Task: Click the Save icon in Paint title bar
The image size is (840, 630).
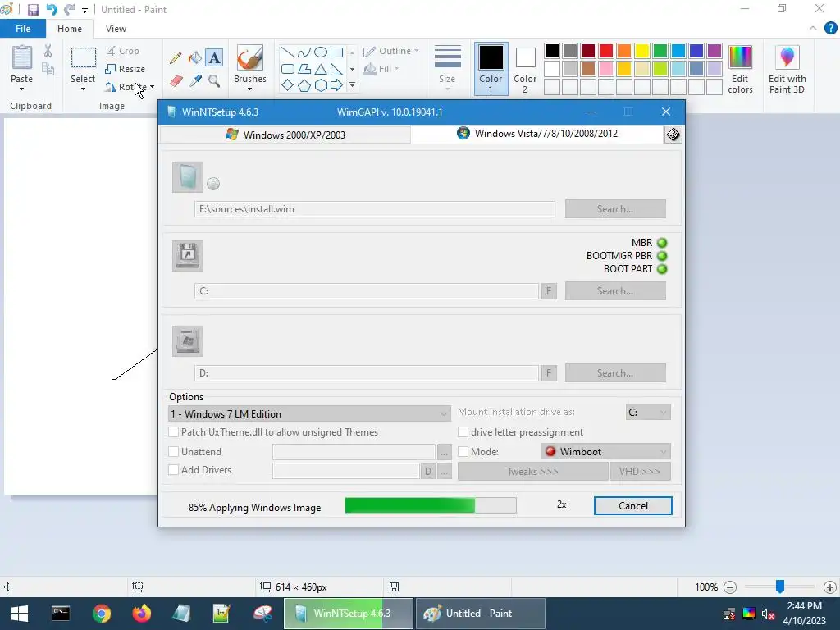Action: [x=33, y=10]
